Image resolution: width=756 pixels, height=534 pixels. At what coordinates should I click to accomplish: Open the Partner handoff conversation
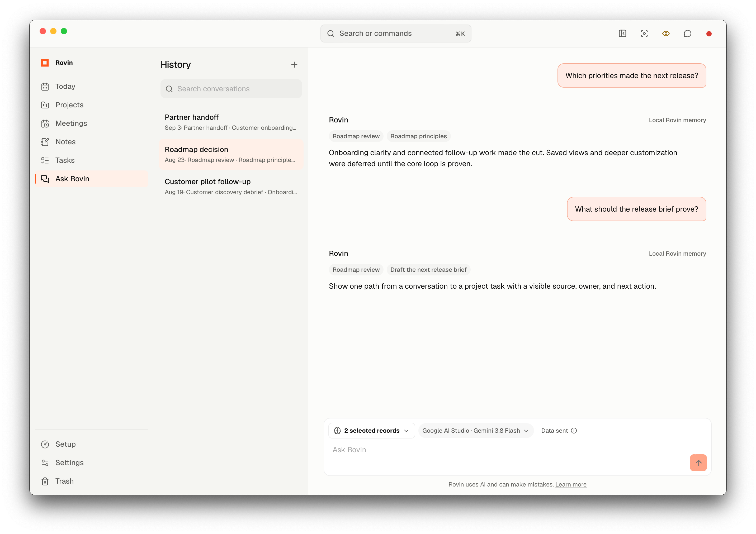click(x=231, y=122)
